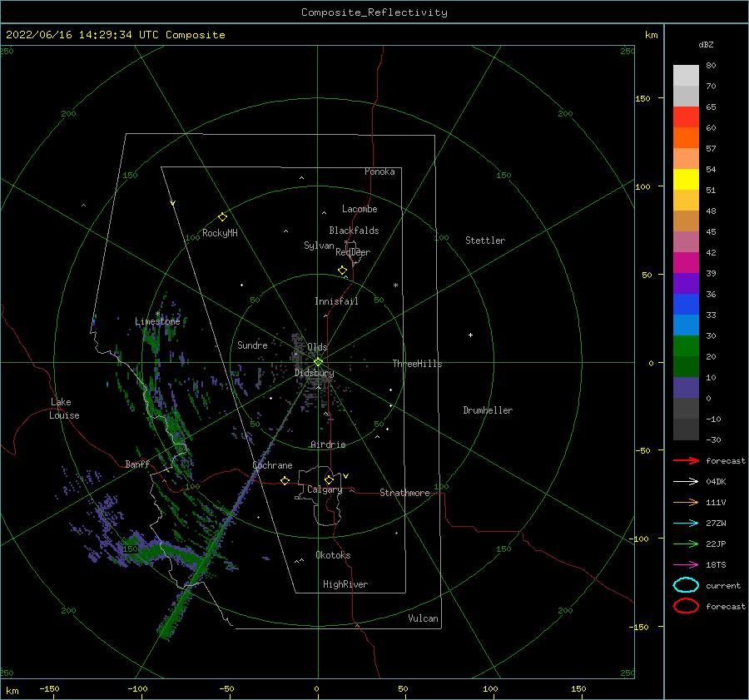Image resolution: width=749 pixels, height=700 pixels.
Task: Click the Limestone label
Action: coord(157,321)
